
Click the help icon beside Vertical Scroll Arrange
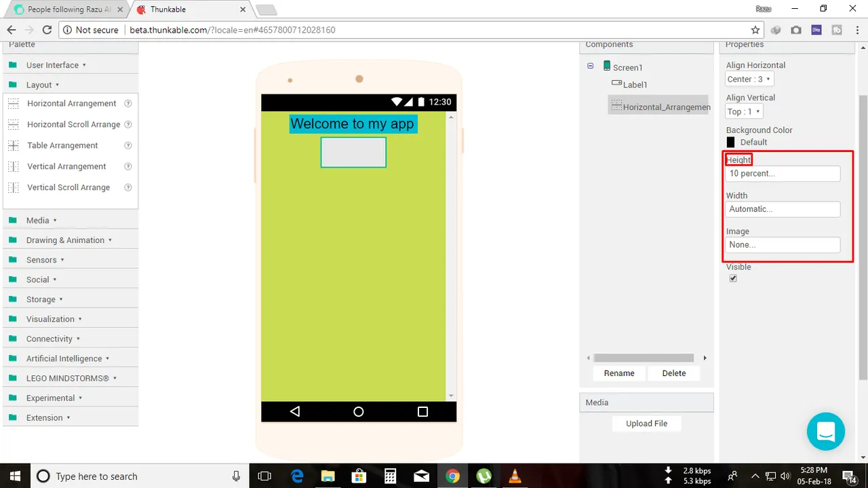128,188
